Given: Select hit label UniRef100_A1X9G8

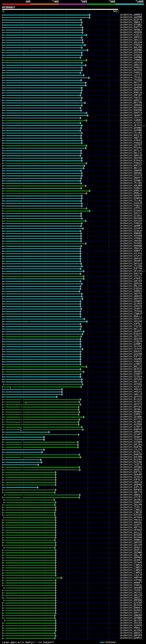Looking at the screenshot, I should [131, 630].
